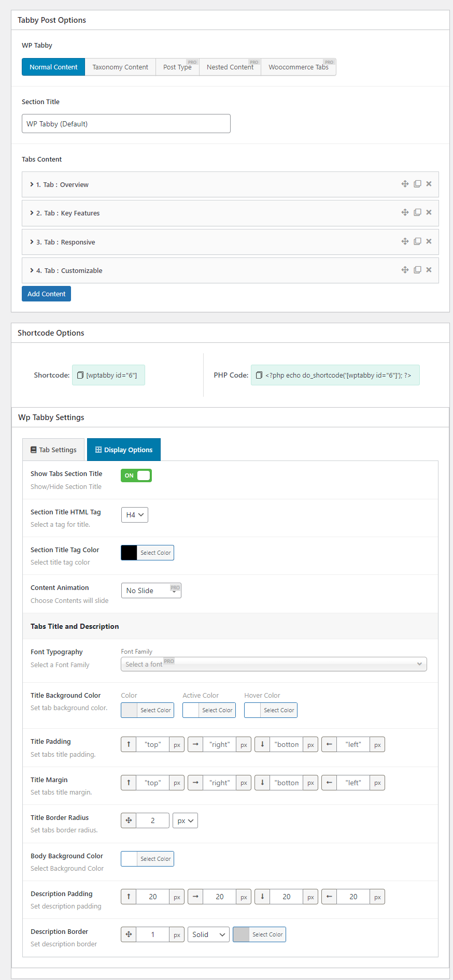Pick Title Background Hover Color swatch
The image size is (453, 980).
point(252,710)
